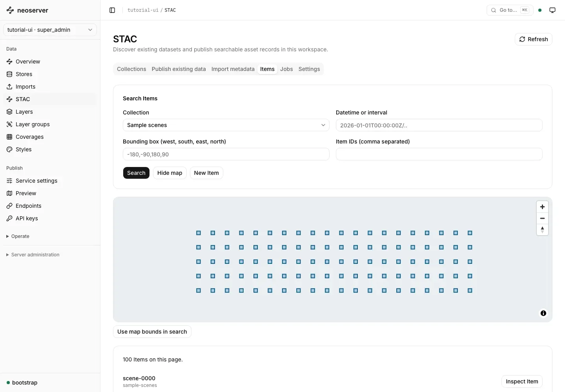565x392 pixels.
Task: Open API keys page
Action: point(50,218)
